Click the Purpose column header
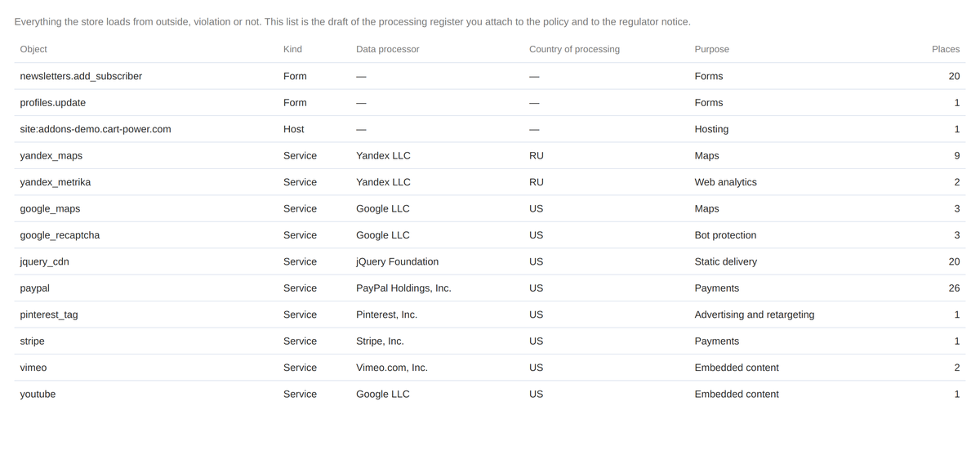Image resolution: width=980 pixels, height=464 pixels. (712, 49)
